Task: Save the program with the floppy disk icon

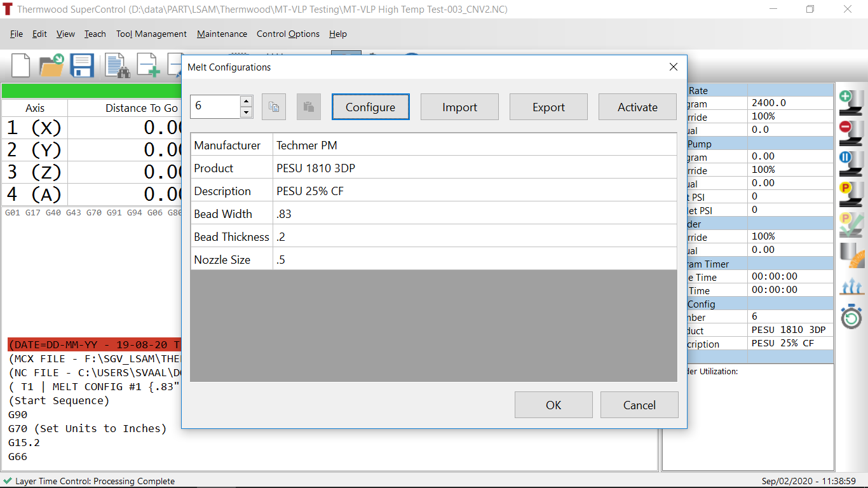Action: tap(83, 65)
